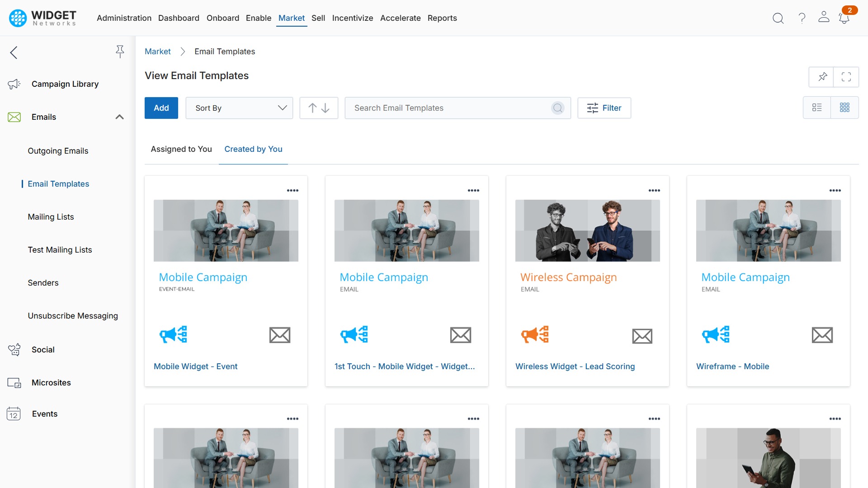Switch to grid view layout

(x=845, y=108)
